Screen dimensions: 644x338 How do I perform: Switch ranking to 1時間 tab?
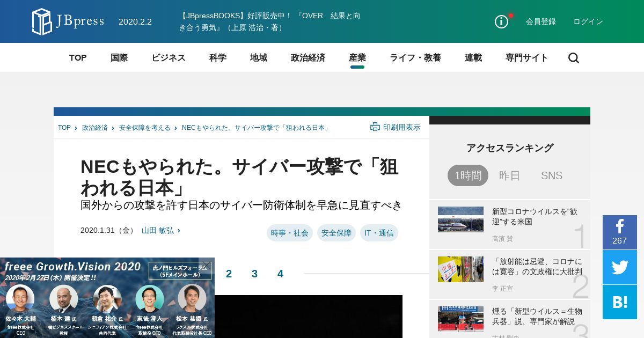tap(468, 175)
